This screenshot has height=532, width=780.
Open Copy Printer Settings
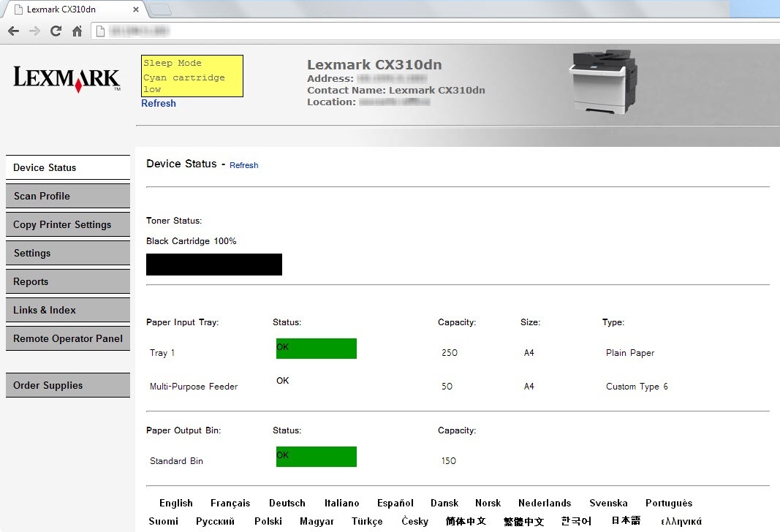click(x=62, y=224)
